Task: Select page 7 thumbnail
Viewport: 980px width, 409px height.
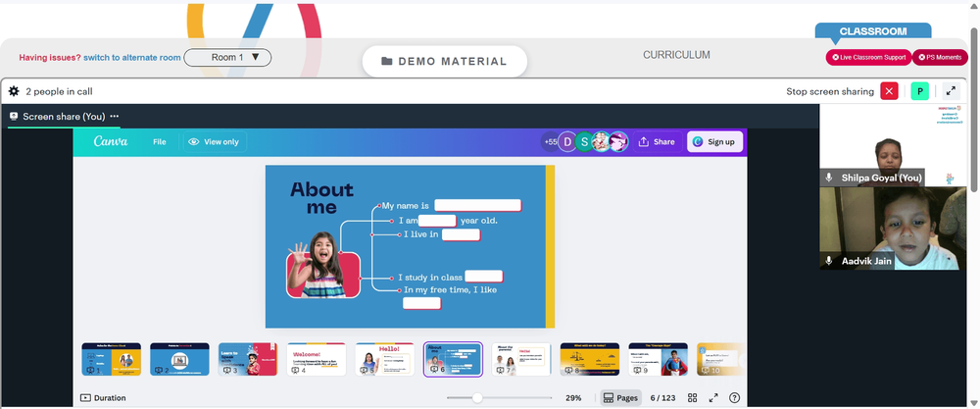Action: pyautogui.click(x=521, y=359)
